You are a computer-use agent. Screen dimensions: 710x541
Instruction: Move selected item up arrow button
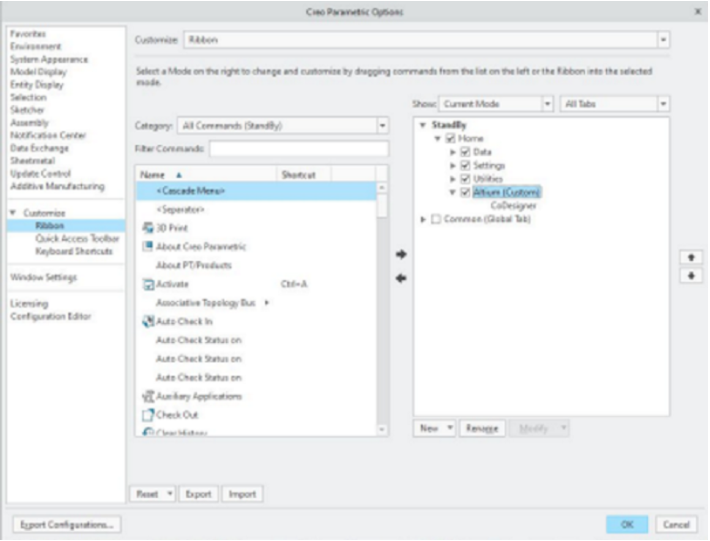[691, 258]
